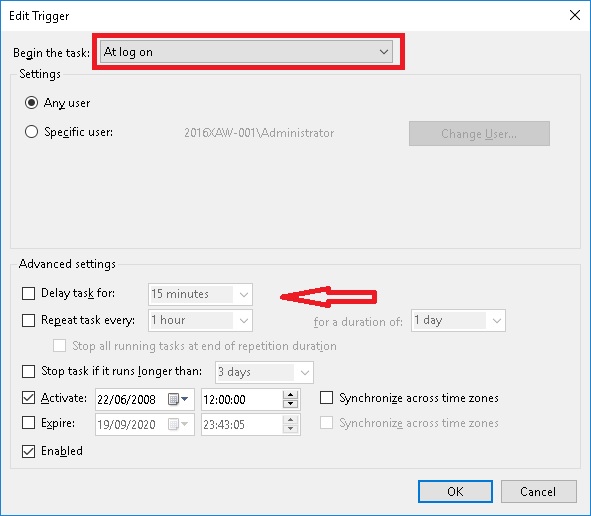The height and width of the screenshot is (516, 591).
Task: Click the OK button
Action: (x=455, y=492)
